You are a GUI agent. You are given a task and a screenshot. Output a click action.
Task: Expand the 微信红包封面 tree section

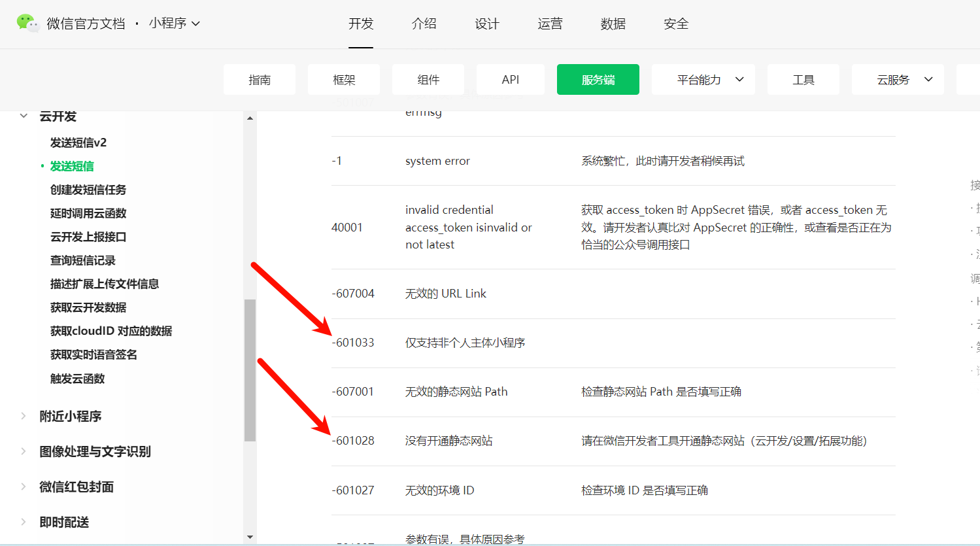(x=24, y=486)
